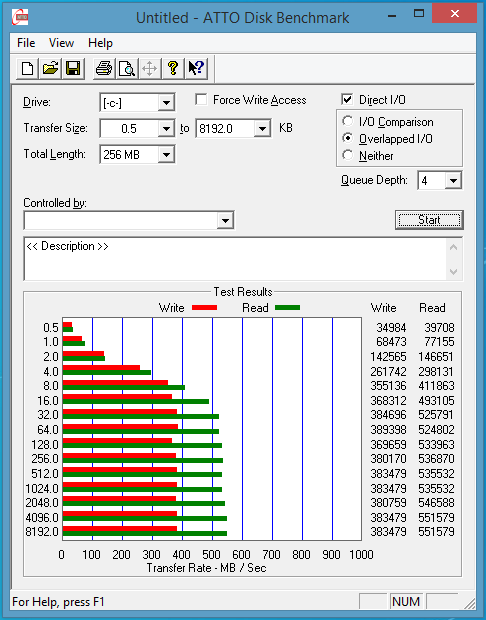The height and width of the screenshot is (620, 486).
Task: Open the View menu
Action: [x=61, y=43]
